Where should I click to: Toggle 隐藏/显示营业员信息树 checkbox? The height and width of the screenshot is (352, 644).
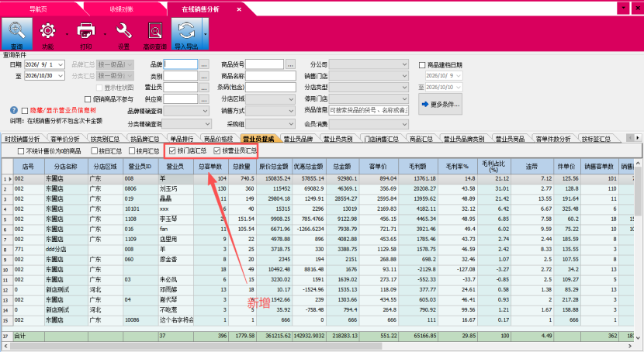coord(25,111)
